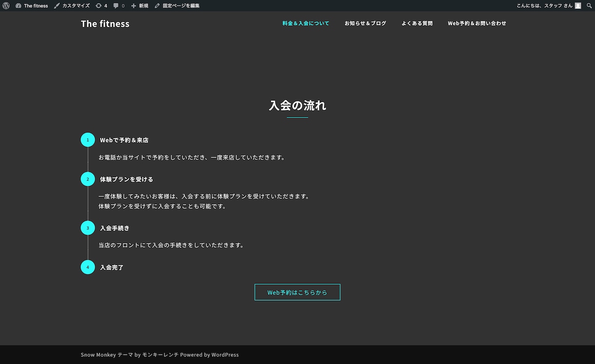Image resolution: width=595 pixels, height=364 pixels.
Task: Click the plus icon for new content
Action: [134, 6]
